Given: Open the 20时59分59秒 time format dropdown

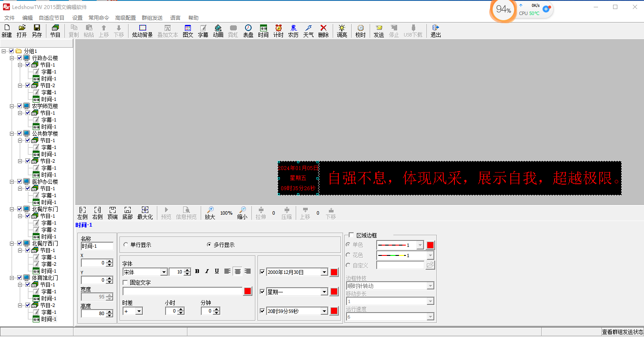Looking at the screenshot, I should [324, 311].
